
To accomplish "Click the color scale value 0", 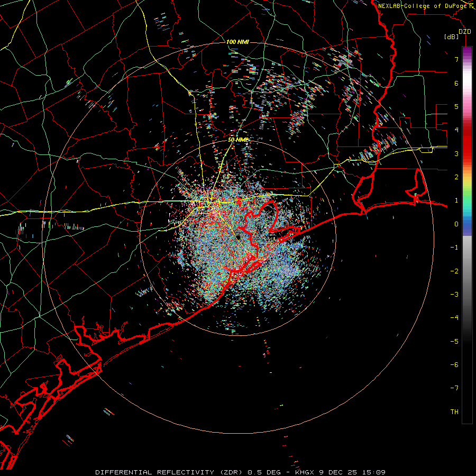I will point(456,224).
